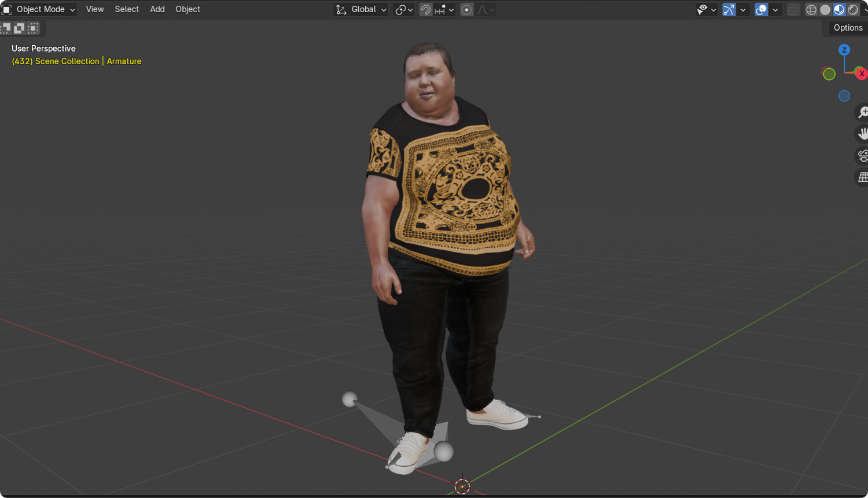This screenshot has width=868, height=498.
Task: Toggle viewport overlays
Action: tap(761, 9)
